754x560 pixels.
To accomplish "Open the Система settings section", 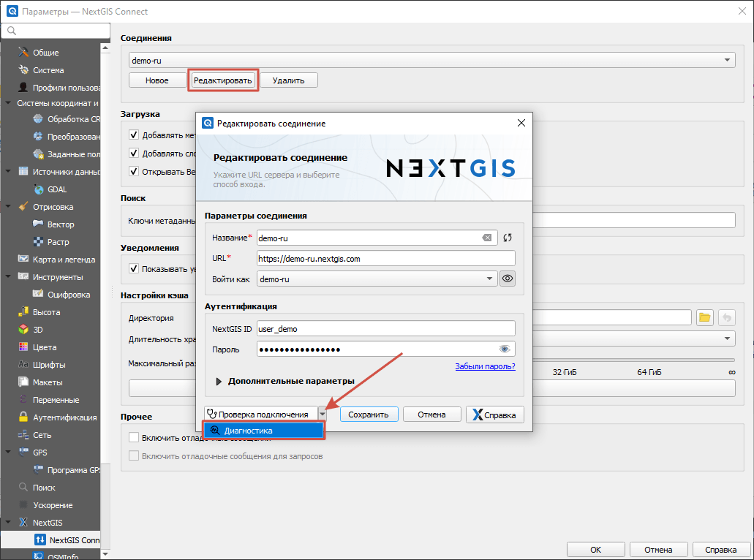I will pos(48,70).
